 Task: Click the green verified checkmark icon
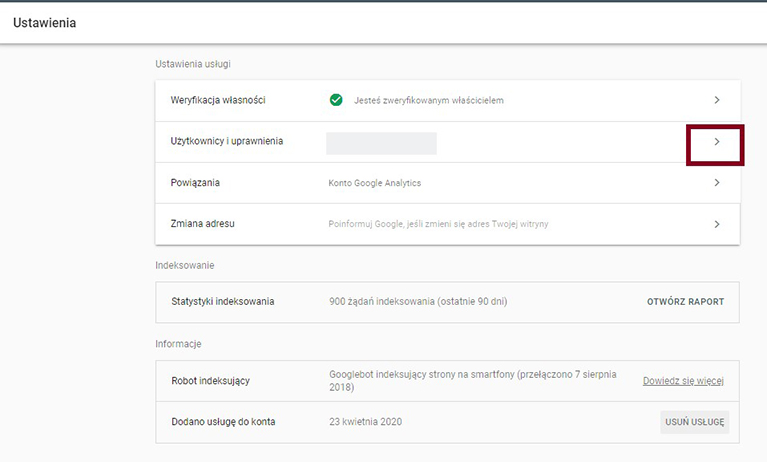[x=336, y=100]
